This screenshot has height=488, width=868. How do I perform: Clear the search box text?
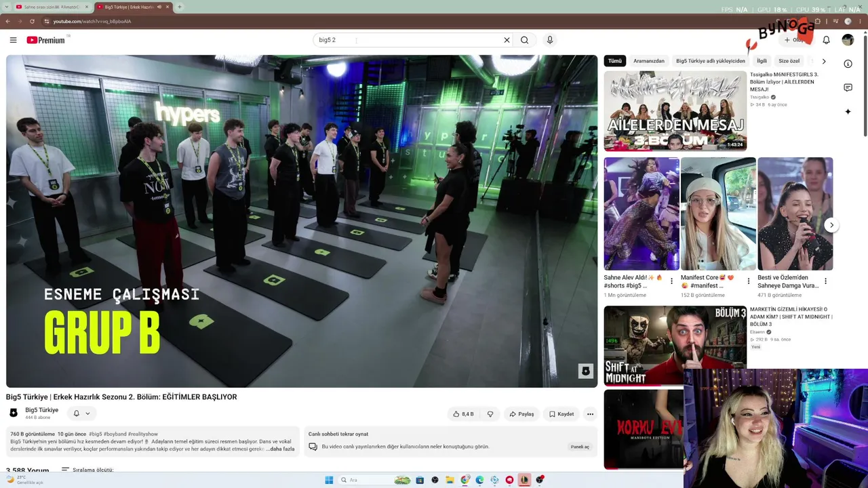coord(507,40)
